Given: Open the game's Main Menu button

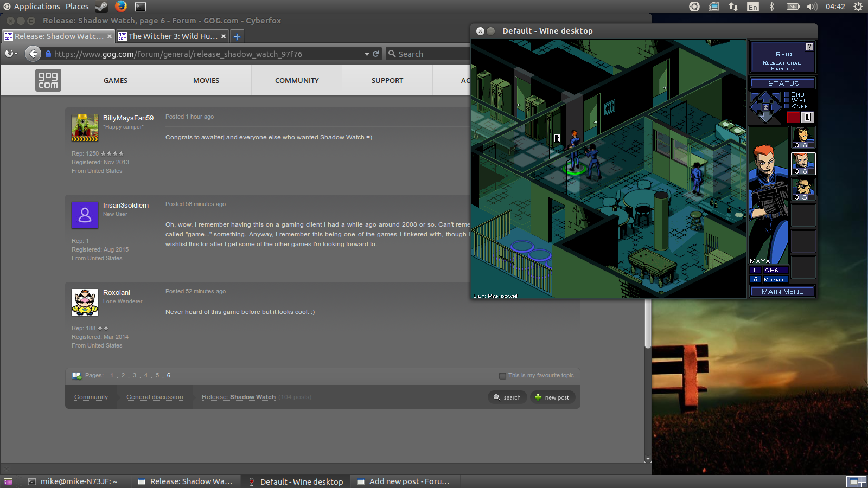Looking at the screenshot, I should point(782,292).
